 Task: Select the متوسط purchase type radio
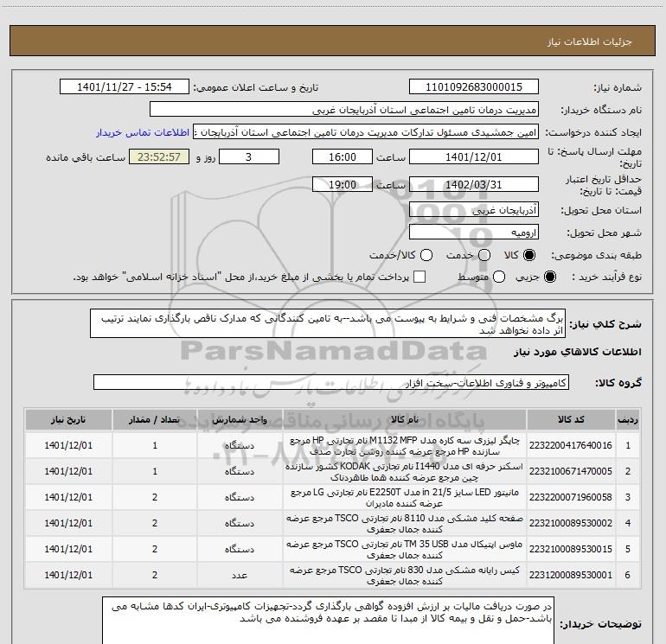(x=499, y=277)
